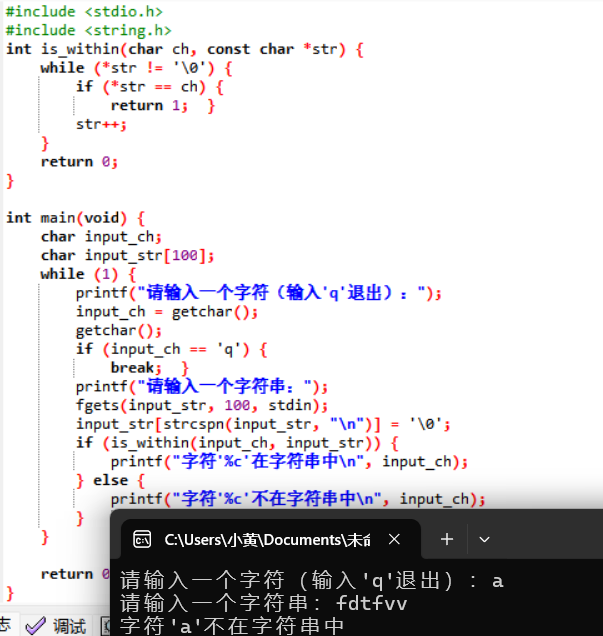
Task: Click the terminal icon in the console tab
Action: coord(142,539)
